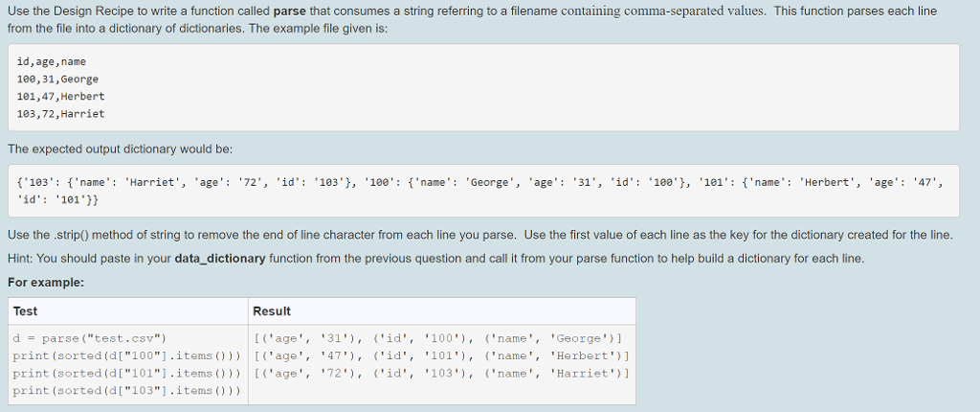This screenshot has width=980, height=412.
Task: Click the bold 'data_dictionary' function name
Action: pos(220,259)
